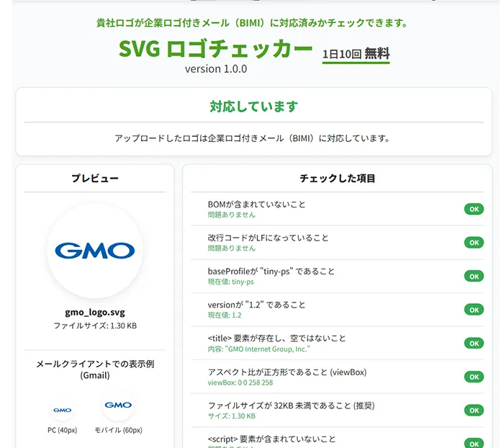Click the OK badge for script要素 row
The image size is (501, 448).
pyautogui.click(x=474, y=443)
